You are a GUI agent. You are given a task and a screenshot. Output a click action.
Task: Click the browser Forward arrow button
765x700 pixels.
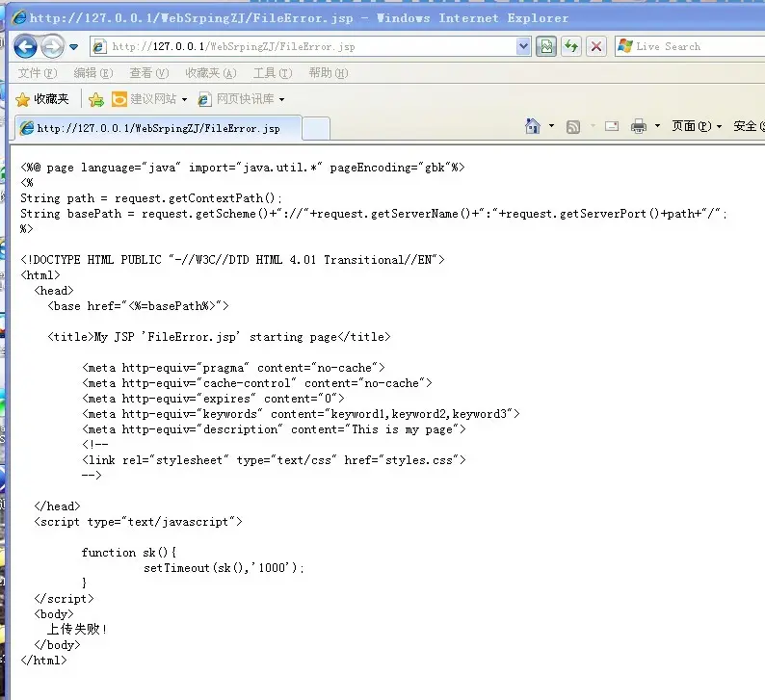click(52, 47)
